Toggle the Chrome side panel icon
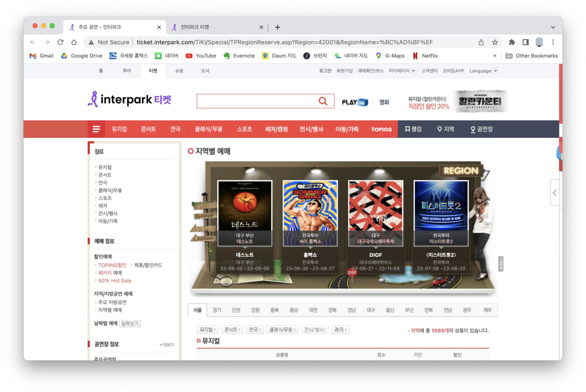Screen dimensions: 586x392 (526, 42)
